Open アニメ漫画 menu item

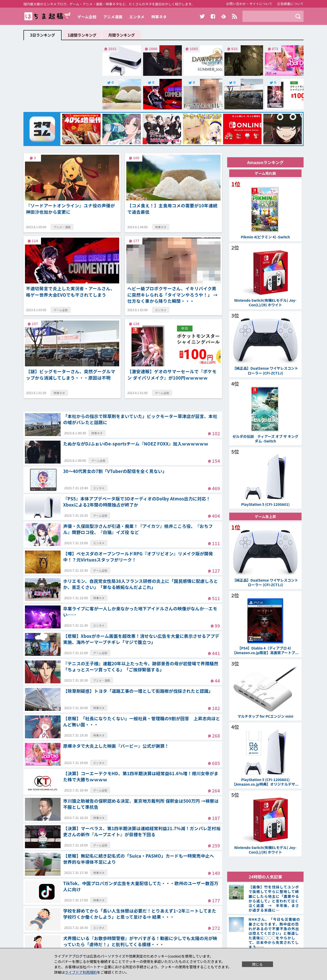click(x=113, y=17)
